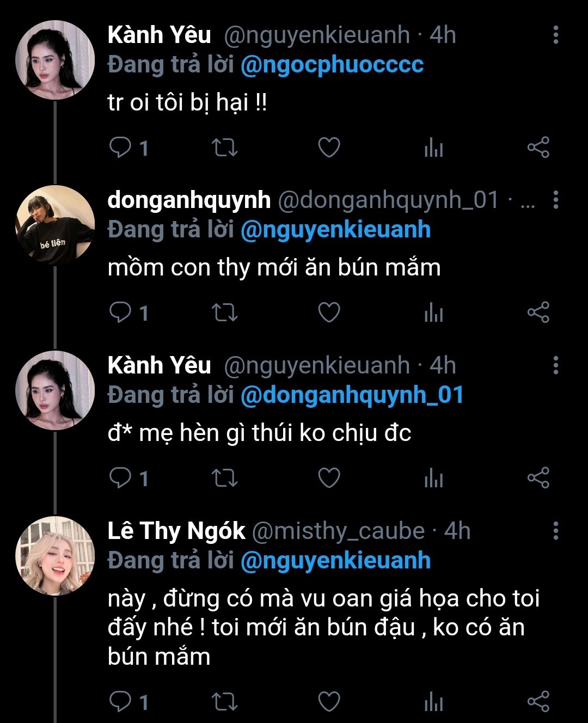Open Lê Thy Ngók's profile picture
588x723 pixels.
[x=55, y=555]
